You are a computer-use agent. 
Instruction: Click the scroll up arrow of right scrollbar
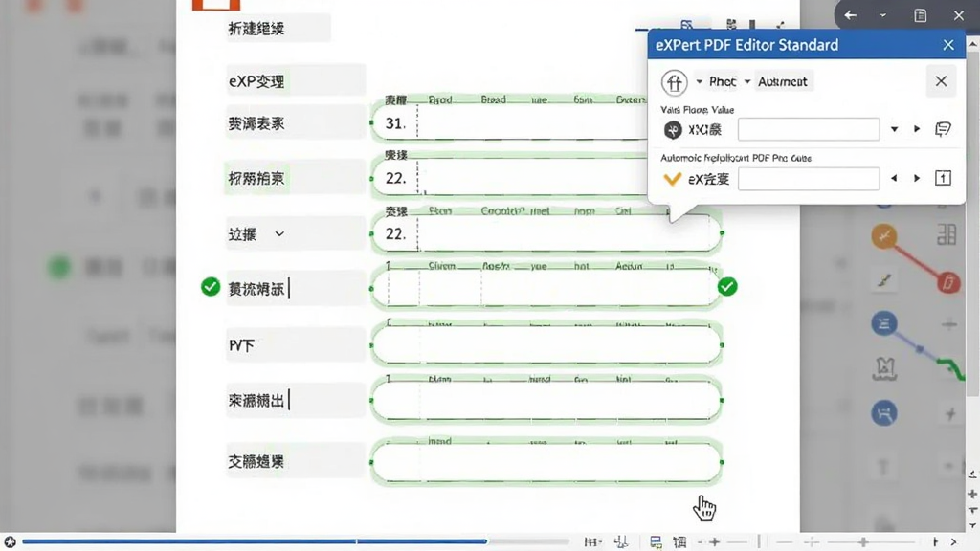(972, 44)
